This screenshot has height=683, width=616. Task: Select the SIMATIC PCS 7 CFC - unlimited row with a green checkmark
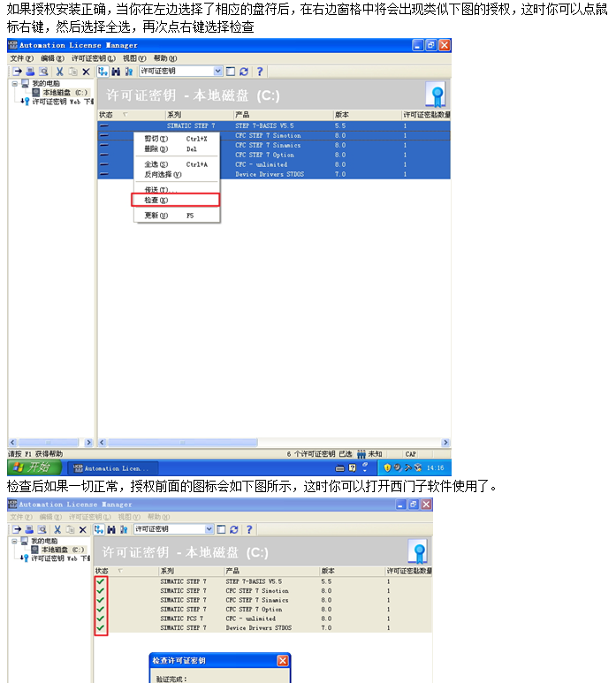pos(263,618)
